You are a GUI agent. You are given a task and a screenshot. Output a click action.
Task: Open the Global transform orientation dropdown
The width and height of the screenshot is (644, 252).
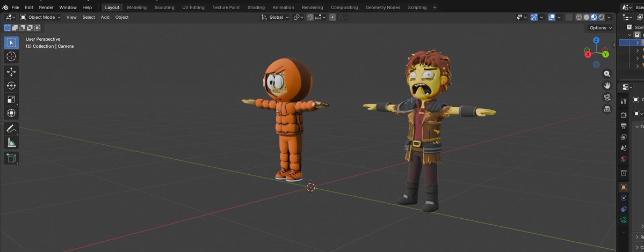pos(275,17)
